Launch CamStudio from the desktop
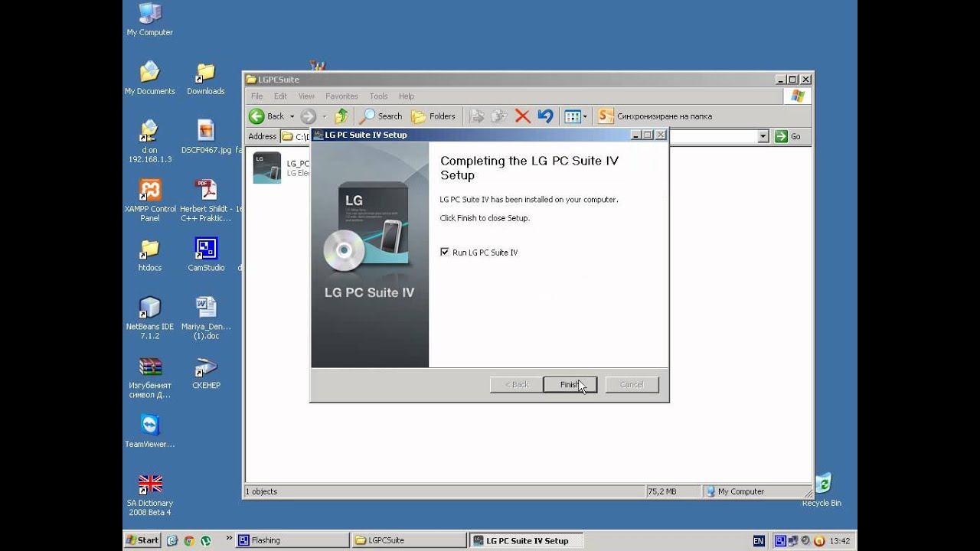This screenshot has height=551, width=980. [206, 255]
